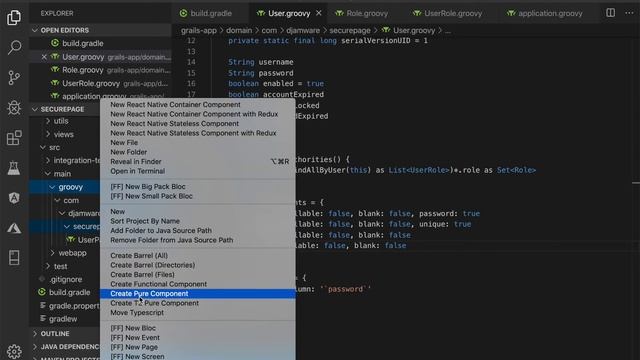Collapse the src folder
The height and width of the screenshot is (360, 640).
(x=54, y=147)
